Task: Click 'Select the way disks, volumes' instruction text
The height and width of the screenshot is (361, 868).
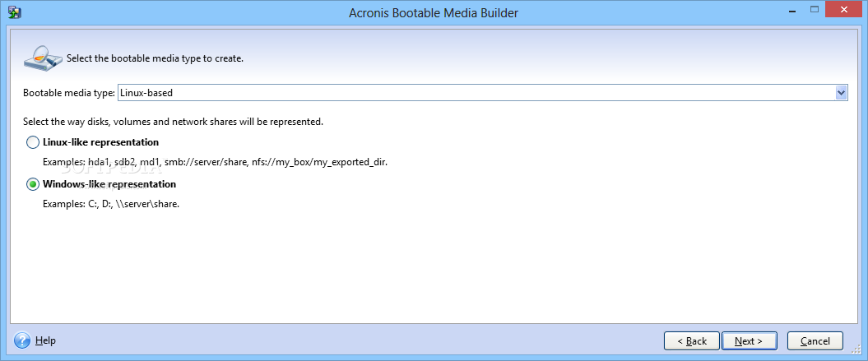Action: 173,121
